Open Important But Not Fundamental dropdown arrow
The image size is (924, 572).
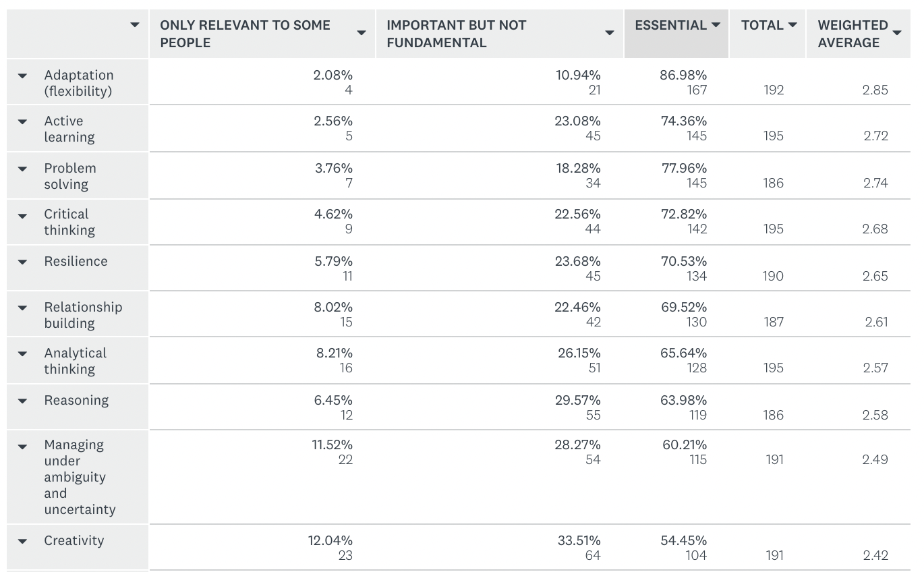pyautogui.click(x=610, y=32)
